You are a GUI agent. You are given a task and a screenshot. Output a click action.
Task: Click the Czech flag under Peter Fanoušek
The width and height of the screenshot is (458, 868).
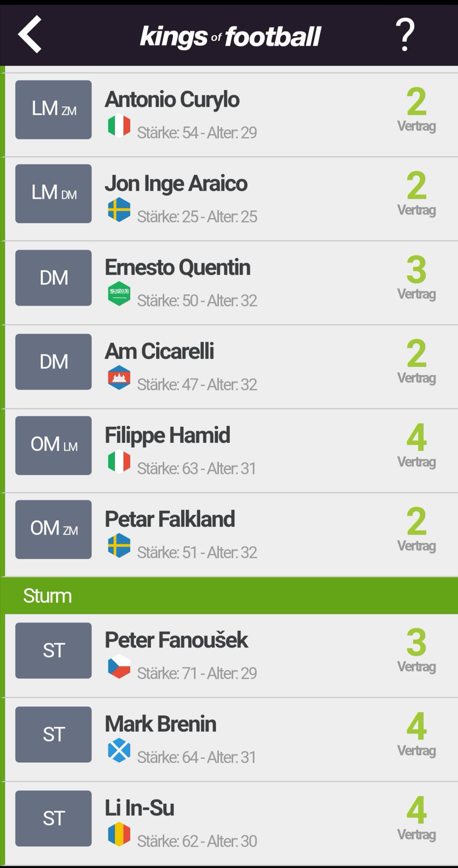click(119, 666)
